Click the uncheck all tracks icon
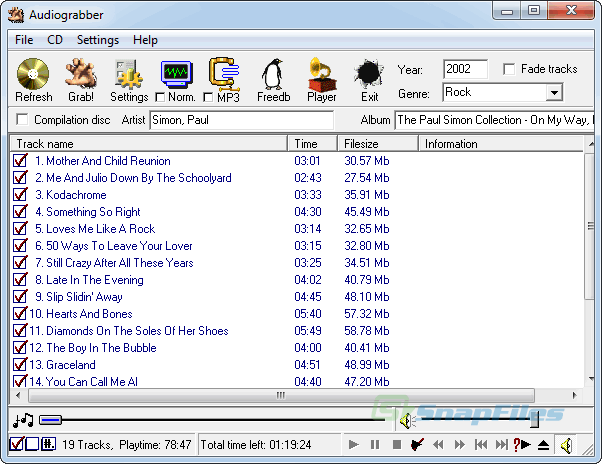The width and height of the screenshot is (602, 464). [32, 444]
